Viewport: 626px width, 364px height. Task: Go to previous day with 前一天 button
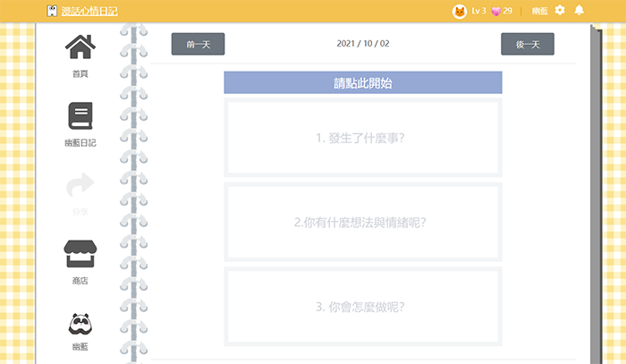[x=198, y=44]
